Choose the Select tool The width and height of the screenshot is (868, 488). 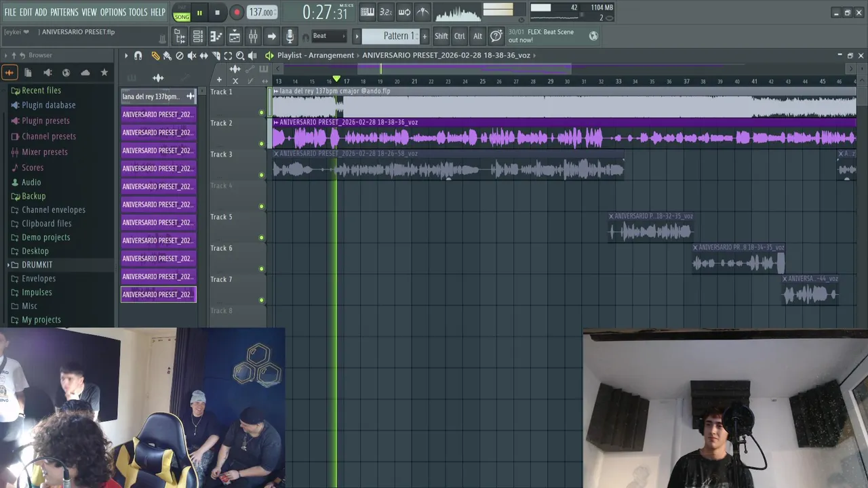[x=228, y=56]
